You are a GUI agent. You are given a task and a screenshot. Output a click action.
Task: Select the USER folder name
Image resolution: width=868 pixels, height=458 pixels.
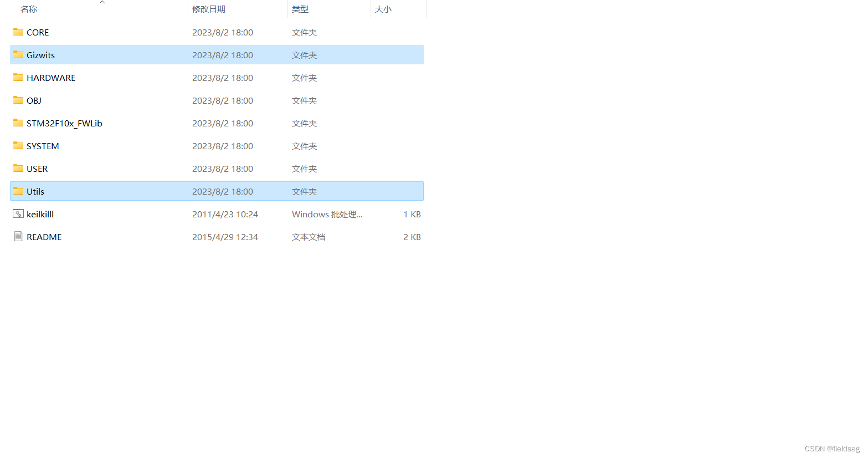click(37, 169)
